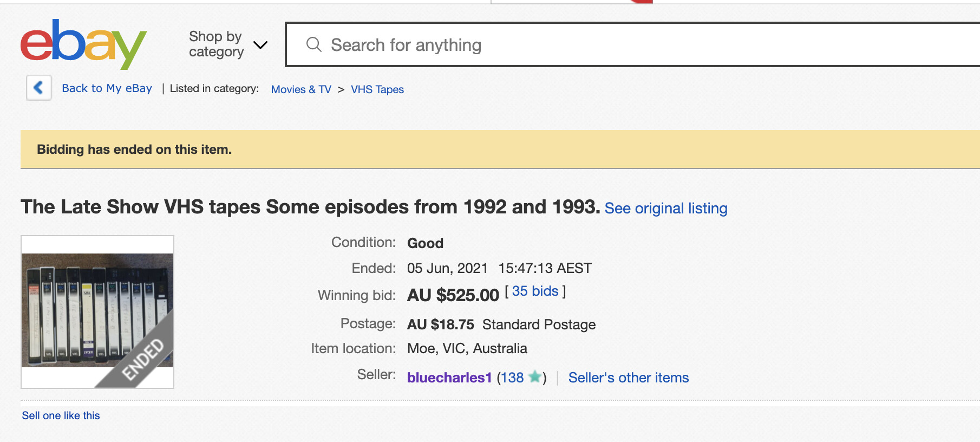This screenshot has width=980, height=442.
Task: Click the Late Show VHS listing title
Action: 310,207
